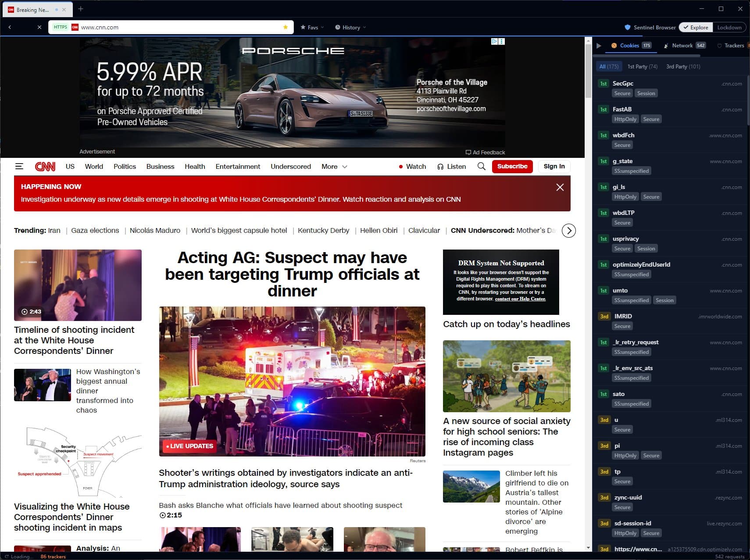Dismiss the Happening Now banner
This screenshot has width=750, height=560.
[x=560, y=187]
